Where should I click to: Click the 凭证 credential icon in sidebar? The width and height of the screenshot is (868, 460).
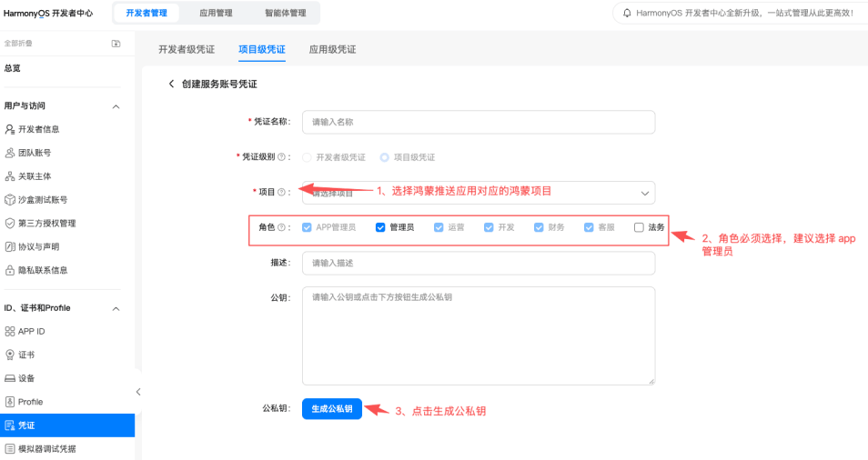(9, 425)
